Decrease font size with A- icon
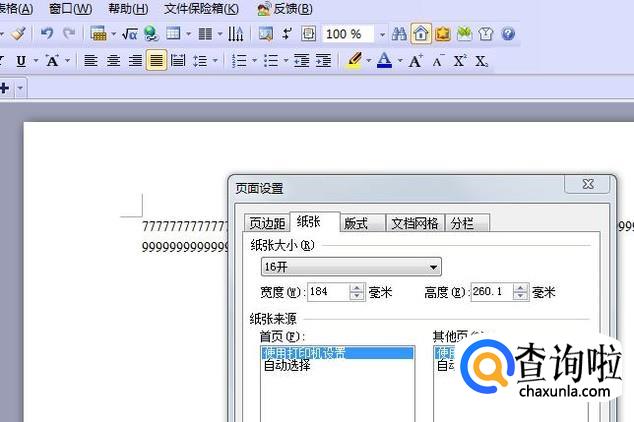The width and height of the screenshot is (634, 422). [x=438, y=61]
